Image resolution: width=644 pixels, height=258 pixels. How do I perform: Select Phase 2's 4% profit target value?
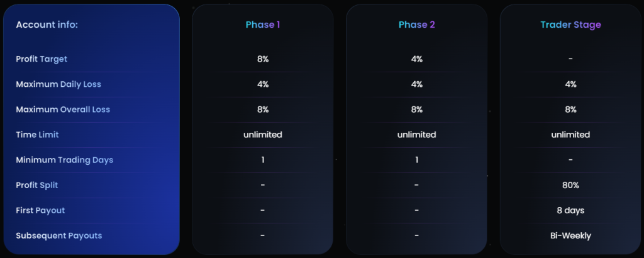416,59
